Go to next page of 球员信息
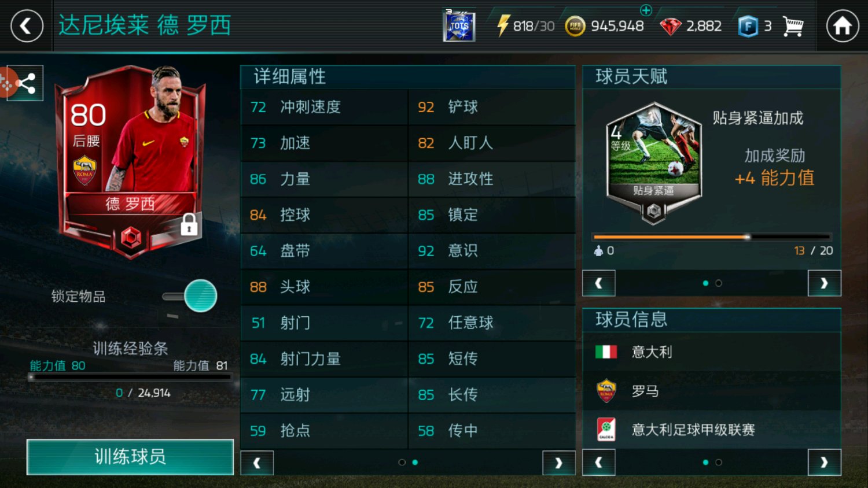 coord(824,463)
